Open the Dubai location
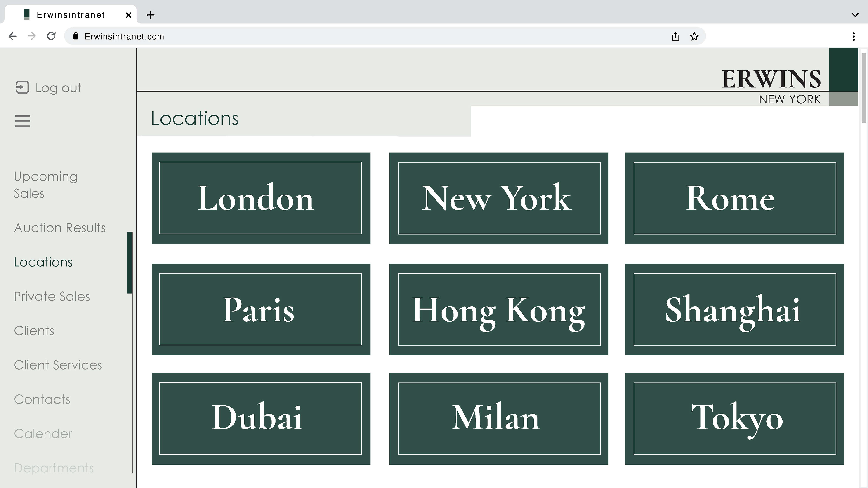Viewport: 868px width, 488px height. pyautogui.click(x=261, y=418)
